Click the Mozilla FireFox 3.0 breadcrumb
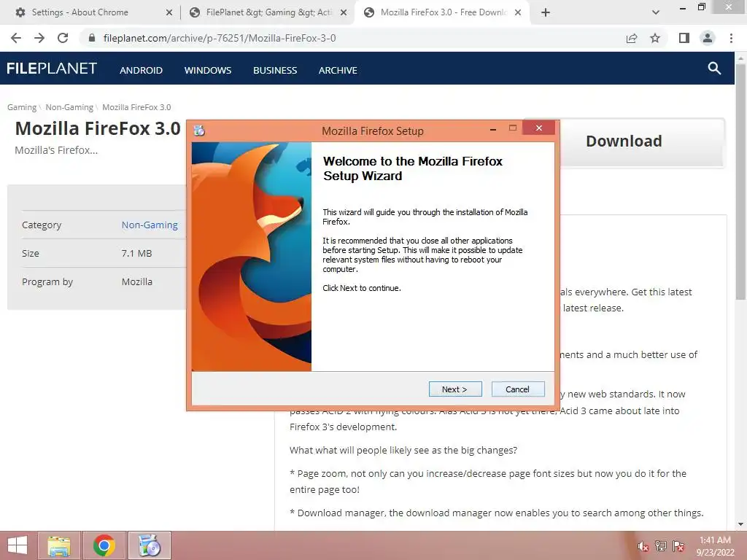 pyautogui.click(x=136, y=107)
